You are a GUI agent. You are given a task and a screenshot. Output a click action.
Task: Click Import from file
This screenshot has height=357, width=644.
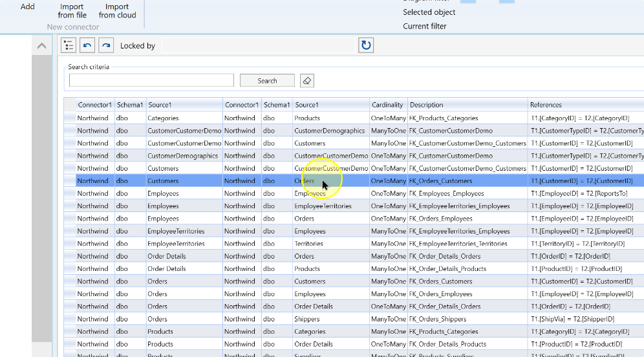pos(72,11)
